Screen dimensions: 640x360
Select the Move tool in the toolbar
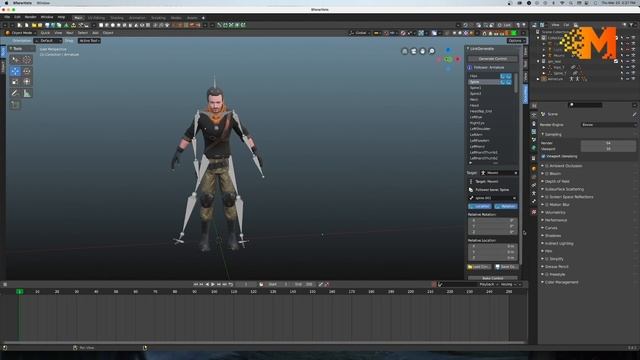tap(15, 71)
